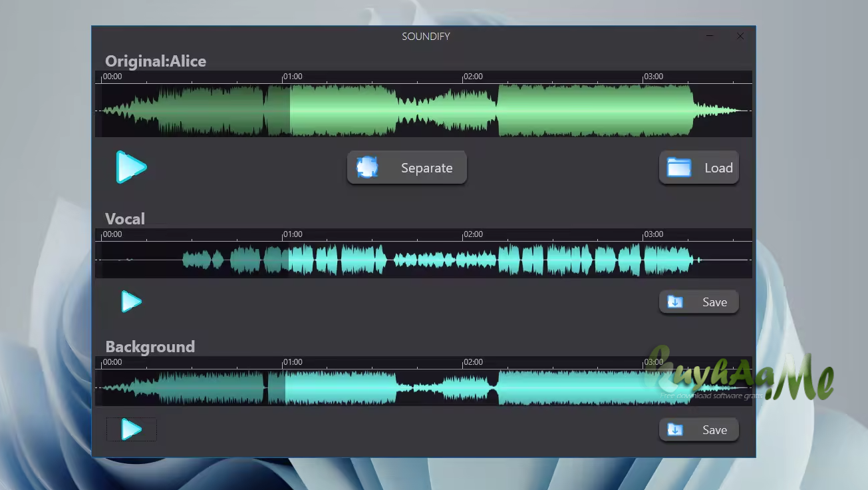This screenshot has height=490, width=868.
Task: Seek the Original waveform to 01:00 marker
Action: tap(293, 77)
